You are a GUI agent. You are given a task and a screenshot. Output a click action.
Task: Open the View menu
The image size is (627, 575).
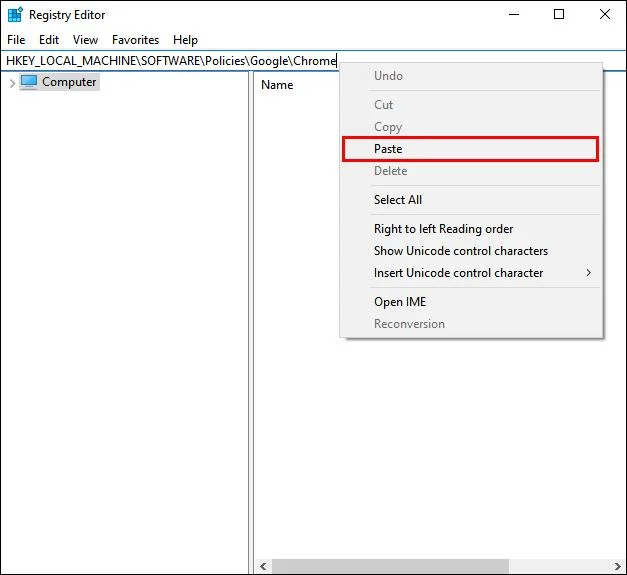[85, 40]
